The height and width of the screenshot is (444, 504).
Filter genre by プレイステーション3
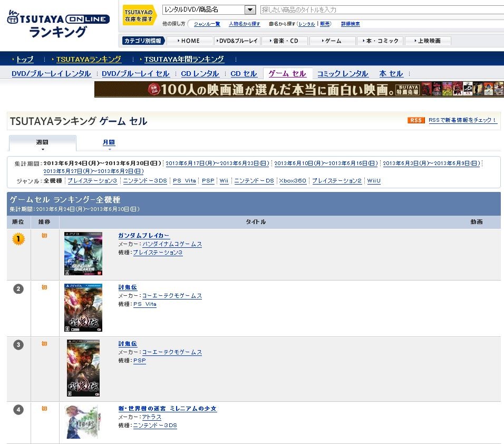92,181
